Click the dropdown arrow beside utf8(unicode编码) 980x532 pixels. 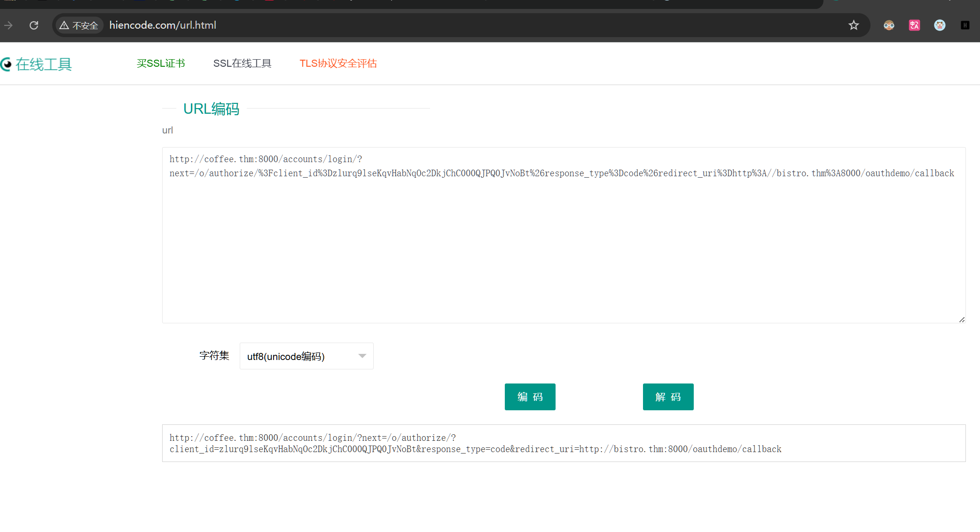pyautogui.click(x=362, y=356)
